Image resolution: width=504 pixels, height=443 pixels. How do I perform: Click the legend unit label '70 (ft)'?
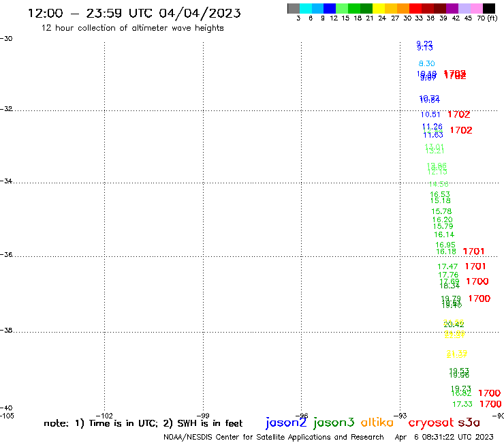[487, 18]
